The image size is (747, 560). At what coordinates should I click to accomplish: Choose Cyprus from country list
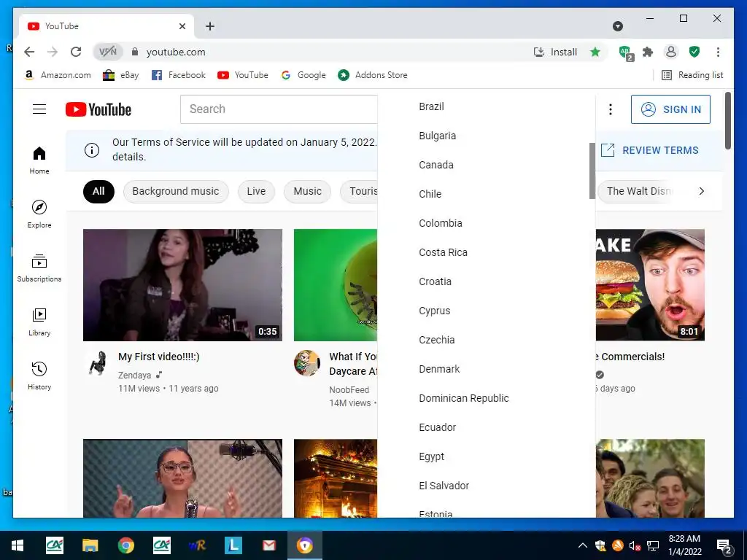[x=486, y=311]
